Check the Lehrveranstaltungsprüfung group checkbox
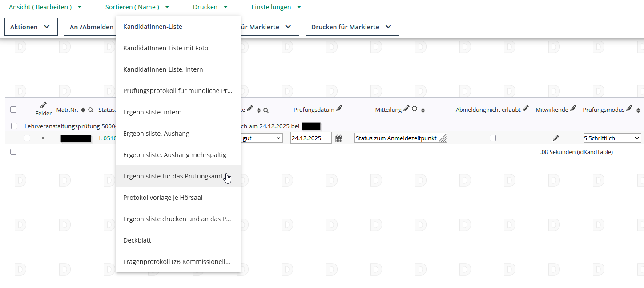This screenshot has height=288, width=644. point(14,126)
